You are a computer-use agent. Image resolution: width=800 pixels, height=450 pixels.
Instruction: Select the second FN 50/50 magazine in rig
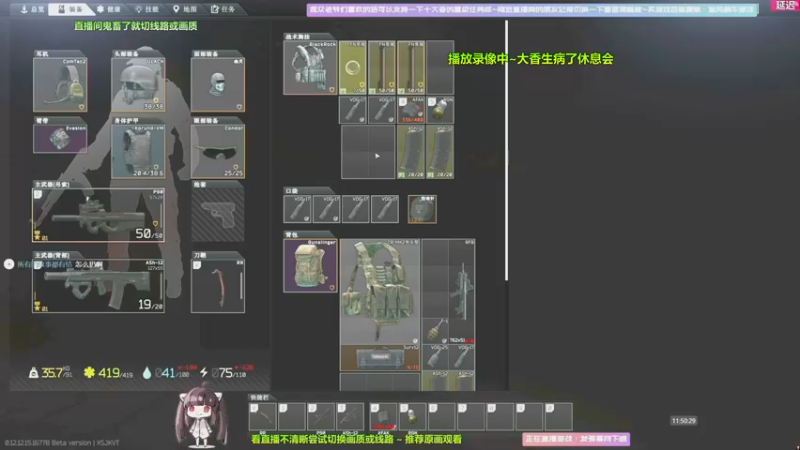tap(382, 68)
